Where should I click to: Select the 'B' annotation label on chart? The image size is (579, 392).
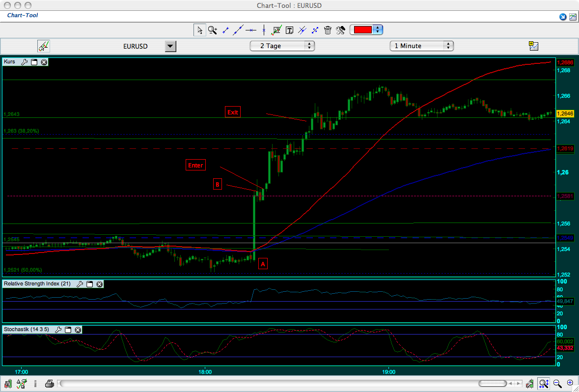218,184
